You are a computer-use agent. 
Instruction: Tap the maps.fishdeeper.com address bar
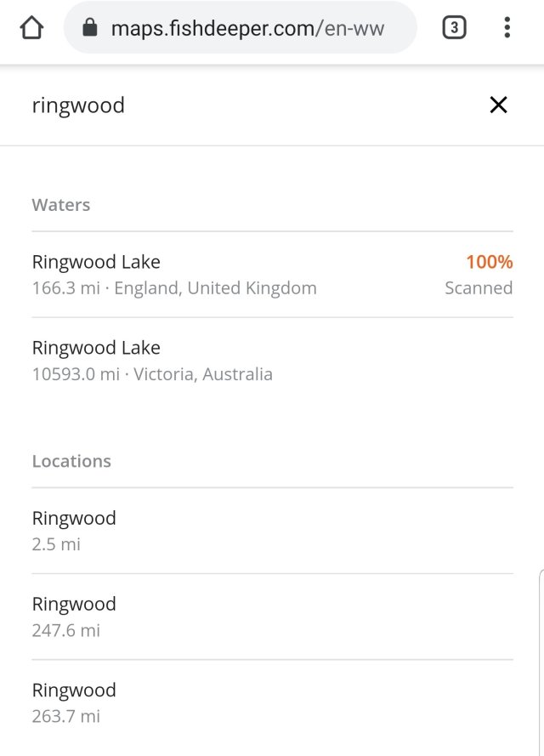[246, 29]
